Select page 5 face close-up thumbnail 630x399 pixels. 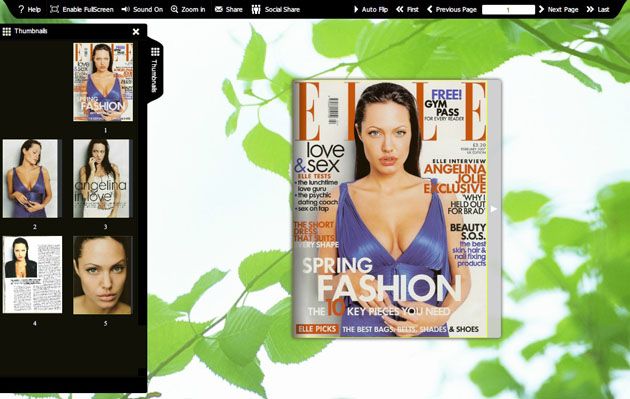pyautogui.click(x=102, y=275)
